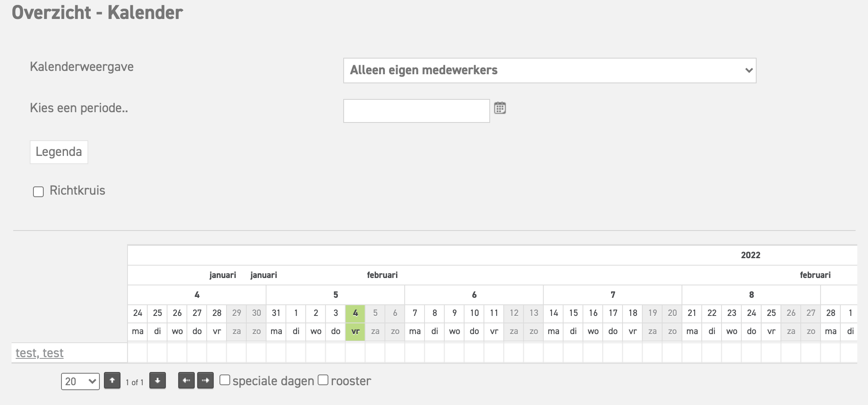Image resolution: width=868 pixels, height=405 pixels.
Task: Click test's cell under January 24
Action: pyautogui.click(x=137, y=353)
